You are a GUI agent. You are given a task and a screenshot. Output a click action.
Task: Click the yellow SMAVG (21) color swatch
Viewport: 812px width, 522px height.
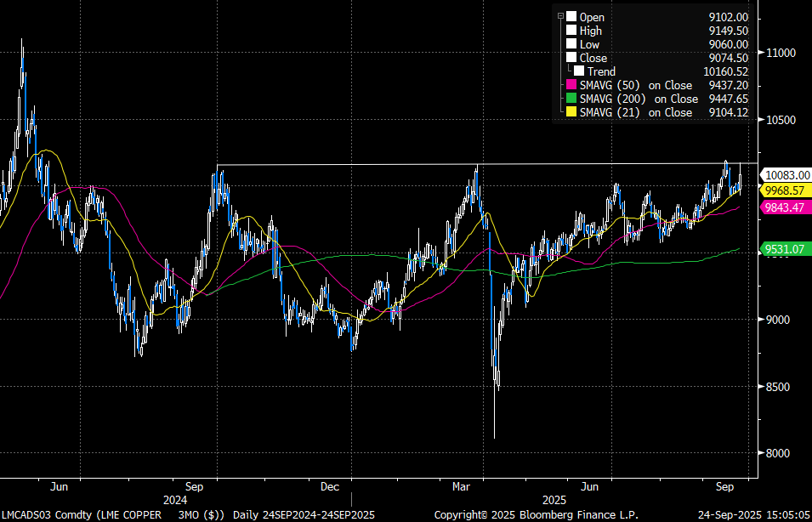click(571, 112)
